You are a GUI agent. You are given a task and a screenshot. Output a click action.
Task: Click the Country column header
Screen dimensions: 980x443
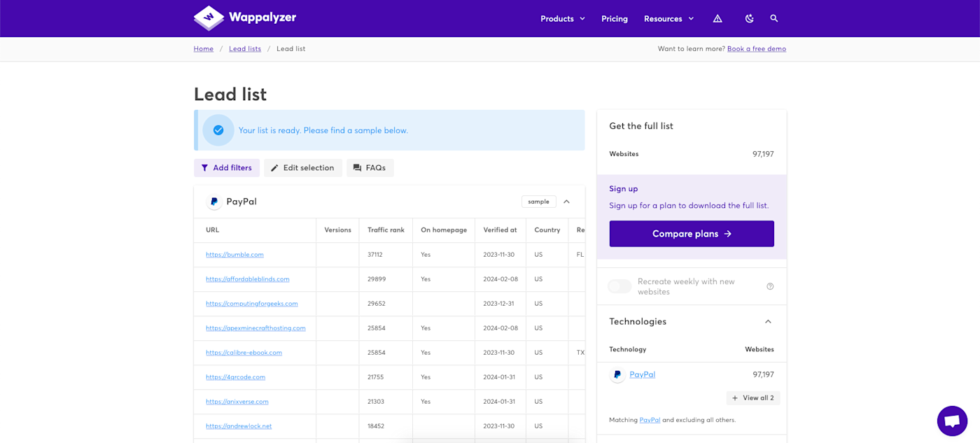coord(547,230)
